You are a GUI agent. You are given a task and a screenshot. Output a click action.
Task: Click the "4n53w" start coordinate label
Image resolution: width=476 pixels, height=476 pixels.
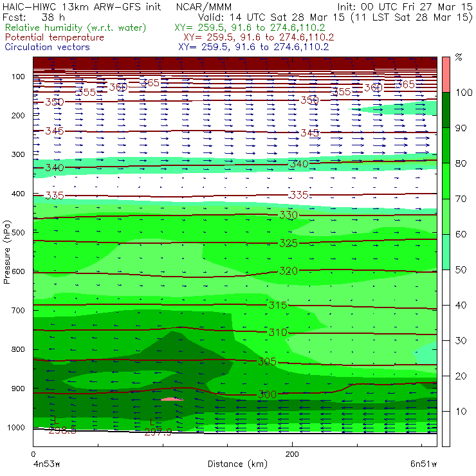coord(47,464)
